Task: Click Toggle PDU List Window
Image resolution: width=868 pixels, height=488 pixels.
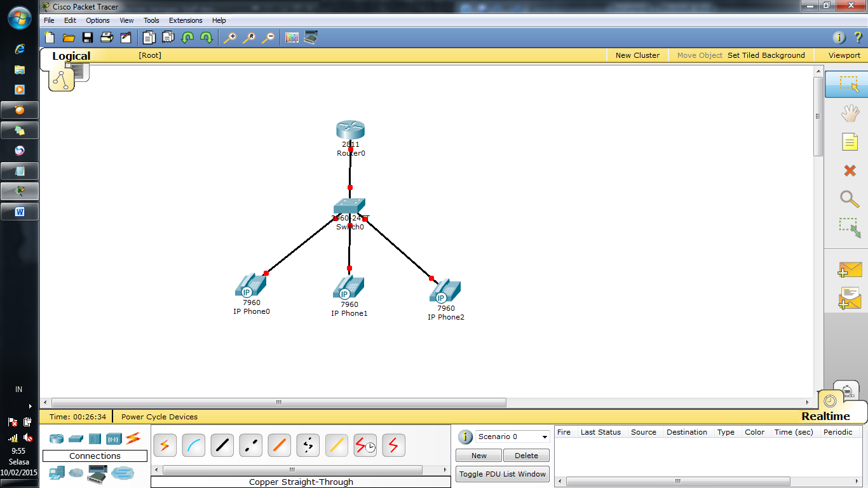Action: [x=503, y=474]
